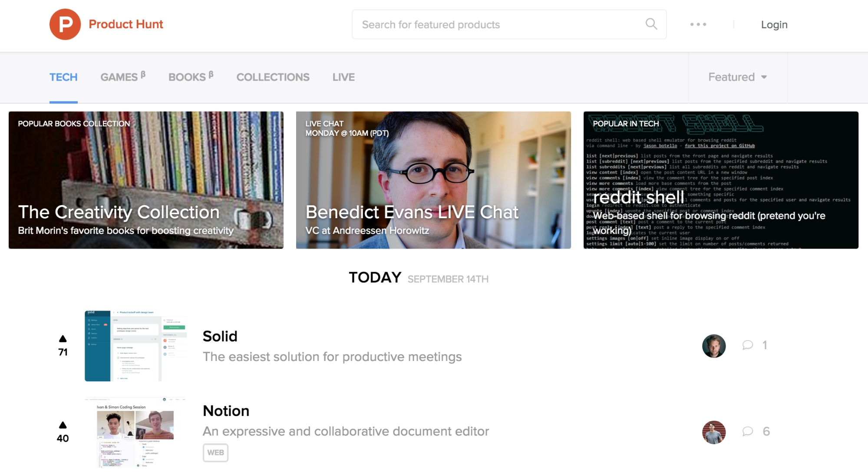Expand the Featured sort dropdown
The width and height of the screenshot is (868, 472).
(x=737, y=77)
